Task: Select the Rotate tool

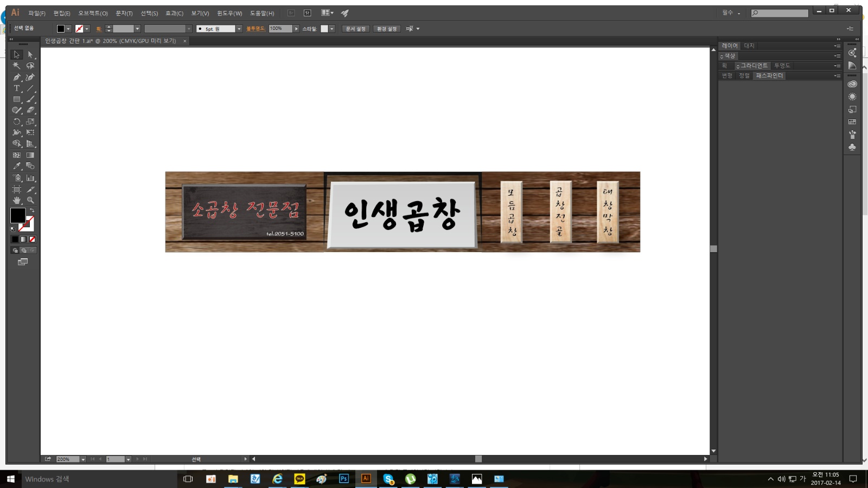Action: click(x=17, y=121)
